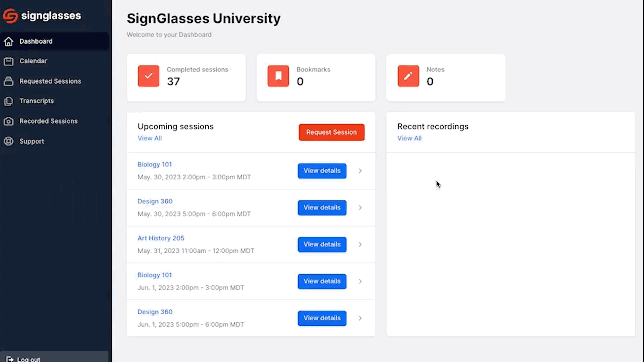Open the Art History 205 session link
Image resolution: width=644 pixels, height=362 pixels.
tap(161, 238)
